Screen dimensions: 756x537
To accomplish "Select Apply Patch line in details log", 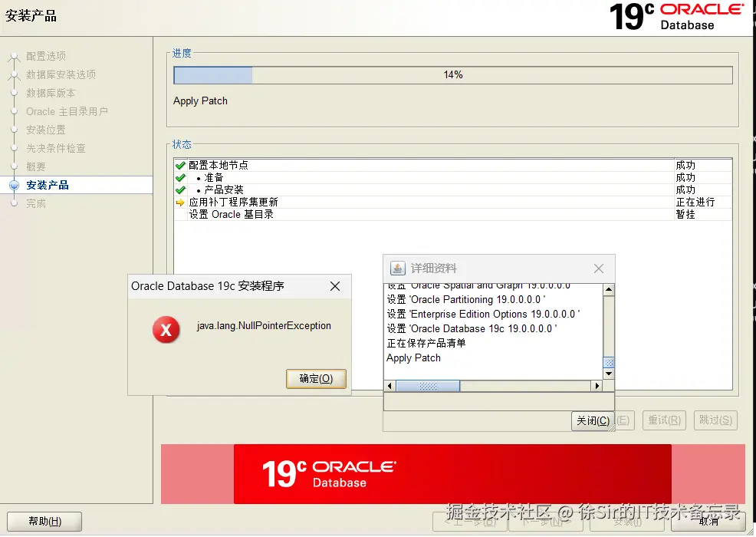I will [414, 358].
